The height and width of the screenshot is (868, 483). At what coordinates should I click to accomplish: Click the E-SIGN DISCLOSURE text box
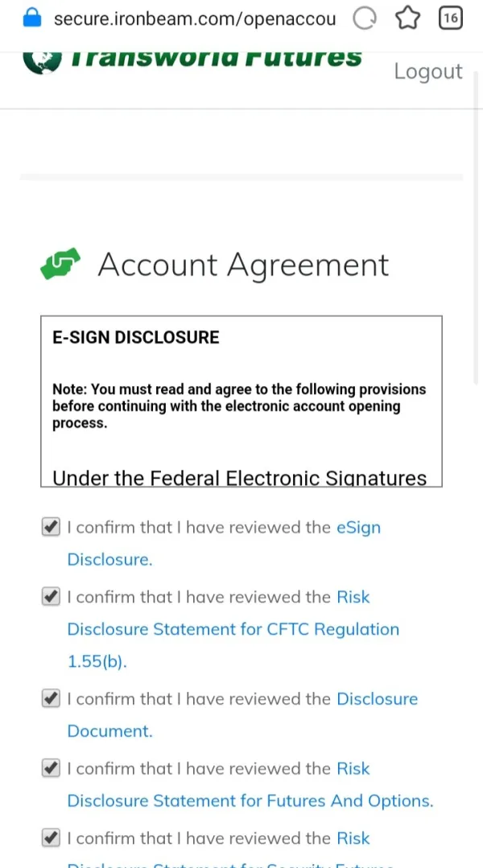(x=241, y=401)
